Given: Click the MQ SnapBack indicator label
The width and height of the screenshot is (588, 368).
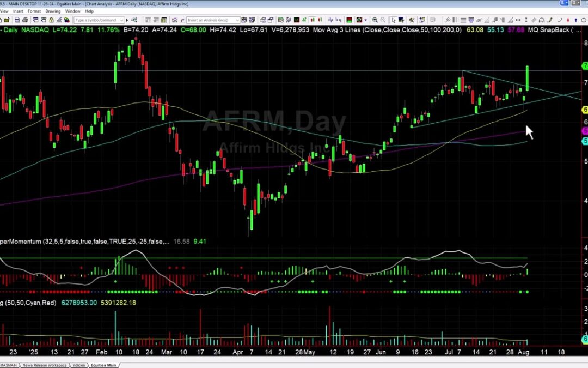Looking at the screenshot, I should pos(549,29).
